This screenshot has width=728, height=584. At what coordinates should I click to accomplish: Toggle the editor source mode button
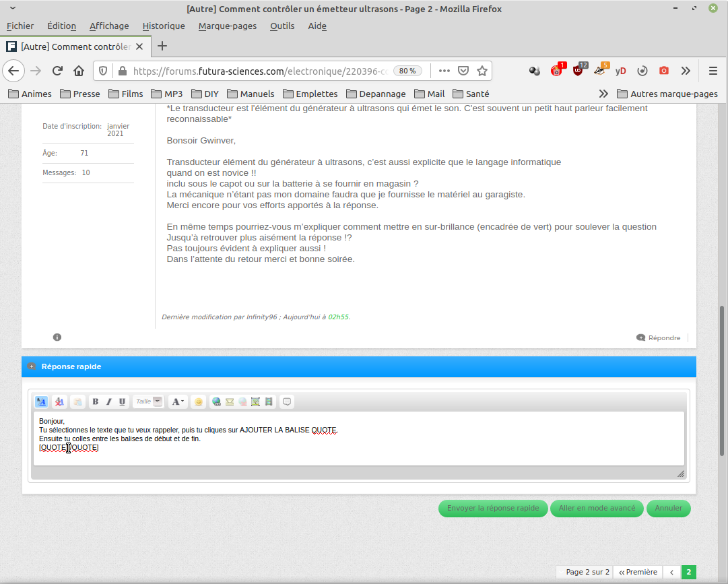tap(41, 401)
